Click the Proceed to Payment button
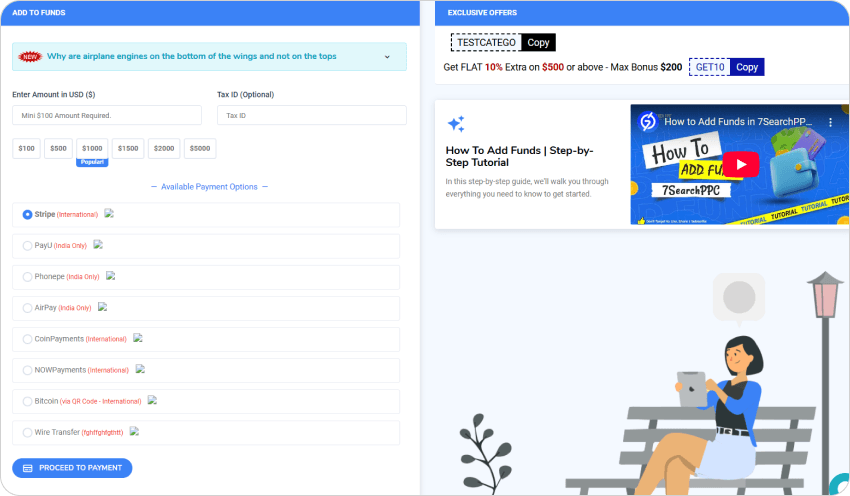Viewport: 850px width, 496px height. [72, 468]
